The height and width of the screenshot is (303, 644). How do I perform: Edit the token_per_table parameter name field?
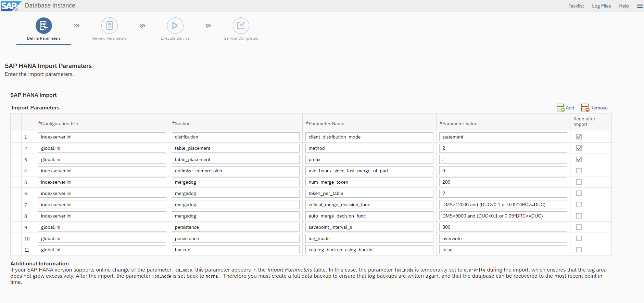click(369, 193)
